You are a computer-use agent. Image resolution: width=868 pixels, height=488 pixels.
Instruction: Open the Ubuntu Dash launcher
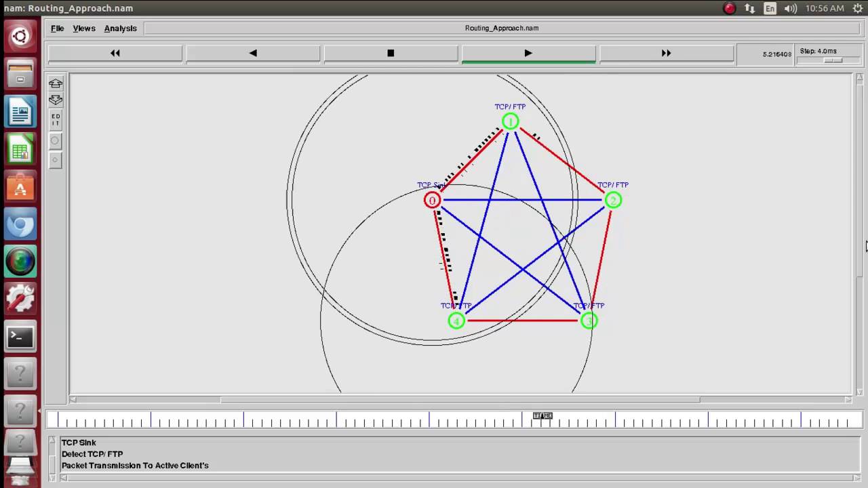(20, 37)
